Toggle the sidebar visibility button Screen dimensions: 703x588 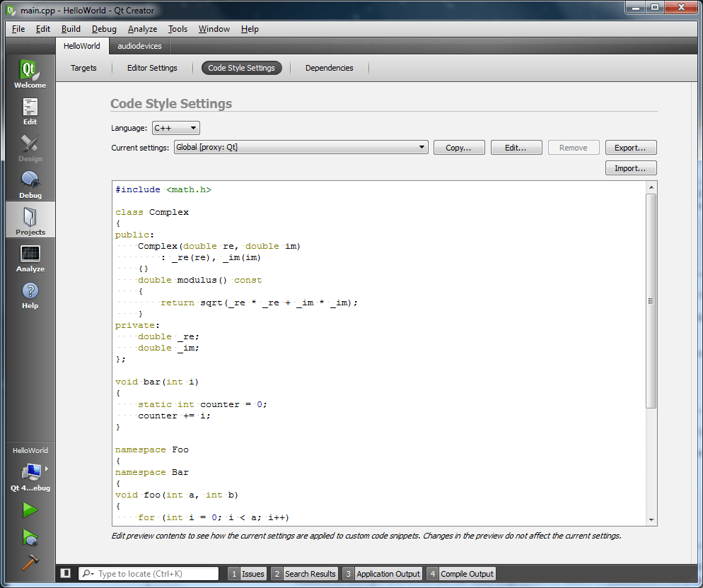(x=64, y=573)
